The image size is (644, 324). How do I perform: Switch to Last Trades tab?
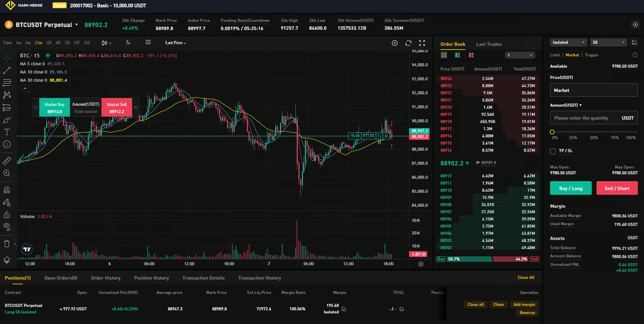[489, 44]
